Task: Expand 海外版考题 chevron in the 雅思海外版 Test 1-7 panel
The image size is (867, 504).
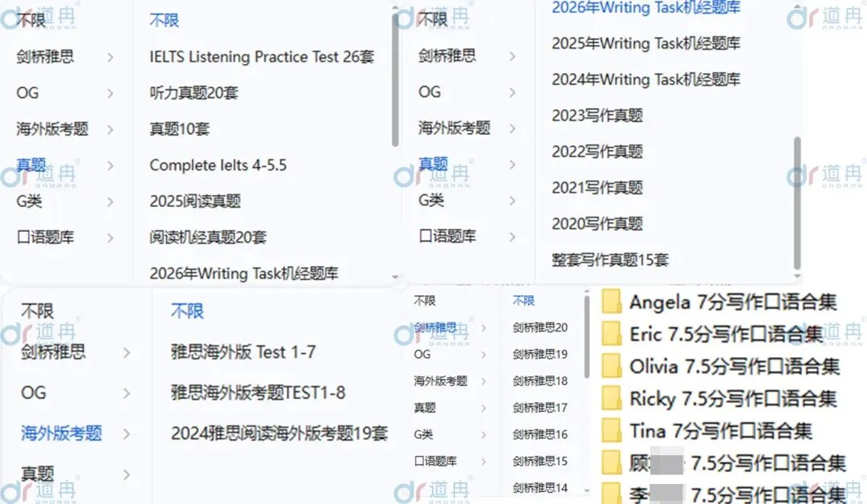Action: tap(126, 434)
